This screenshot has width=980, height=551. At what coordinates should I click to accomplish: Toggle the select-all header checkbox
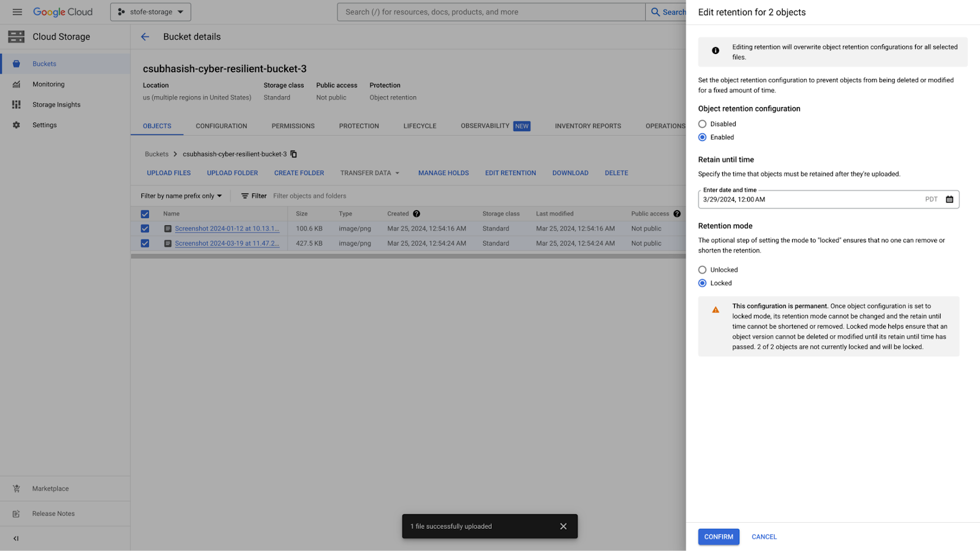pyautogui.click(x=145, y=214)
